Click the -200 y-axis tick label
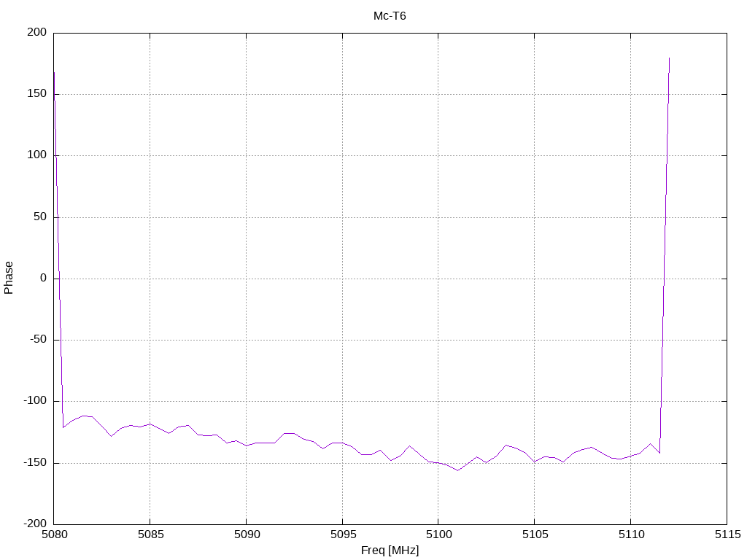747x560 pixels. point(36,524)
